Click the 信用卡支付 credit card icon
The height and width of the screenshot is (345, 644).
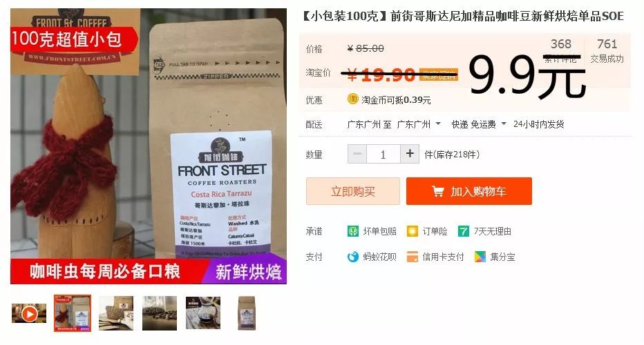412,257
